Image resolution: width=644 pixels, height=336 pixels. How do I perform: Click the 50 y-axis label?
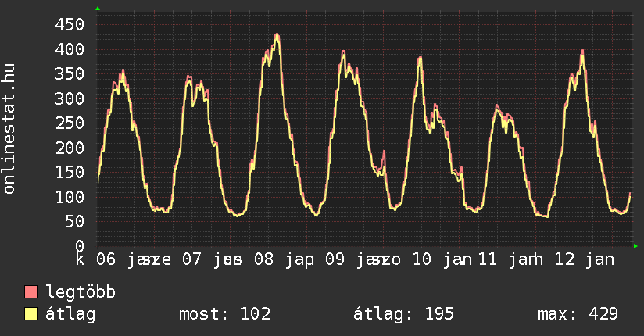74,222
